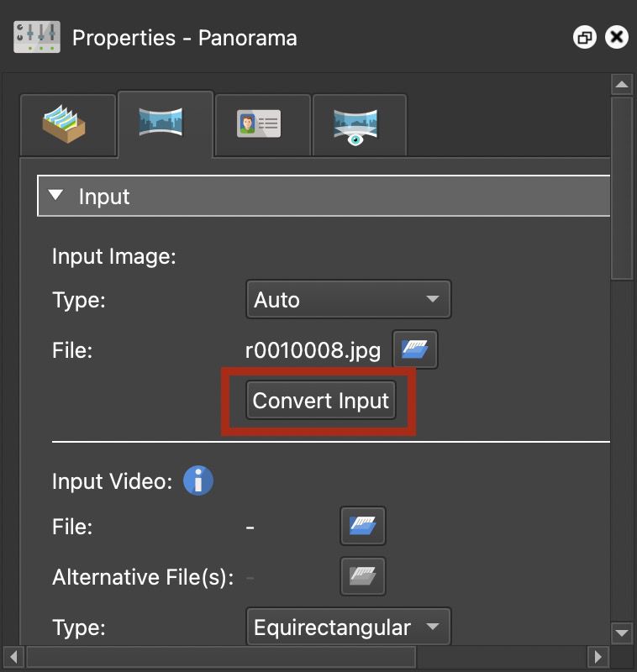This screenshot has width=637, height=672.
Task: Click the filename r0010008.jpg
Action: point(313,349)
